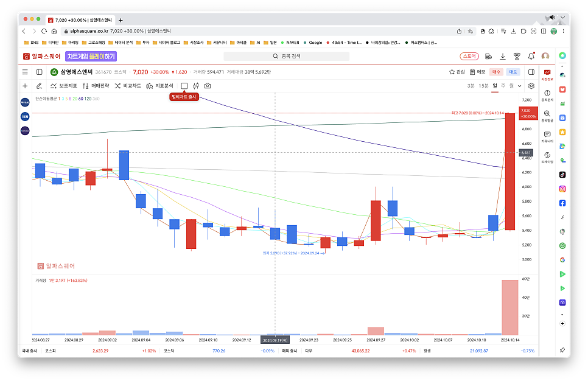Select the top round stock shortcut on left

click(25, 102)
